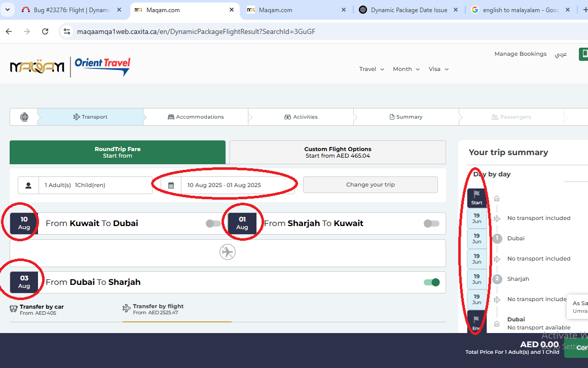Viewport: 588px width, 368px height.
Task: Open the Manage Bookings link
Action: [x=520, y=54]
